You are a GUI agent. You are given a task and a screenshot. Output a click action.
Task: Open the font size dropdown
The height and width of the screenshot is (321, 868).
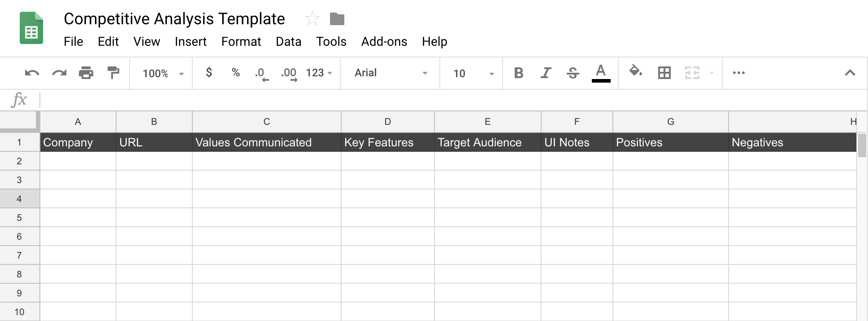[x=473, y=73]
